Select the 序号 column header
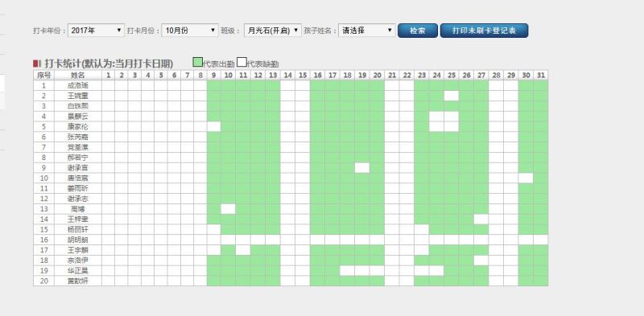This screenshot has height=316, width=644. click(x=43, y=75)
